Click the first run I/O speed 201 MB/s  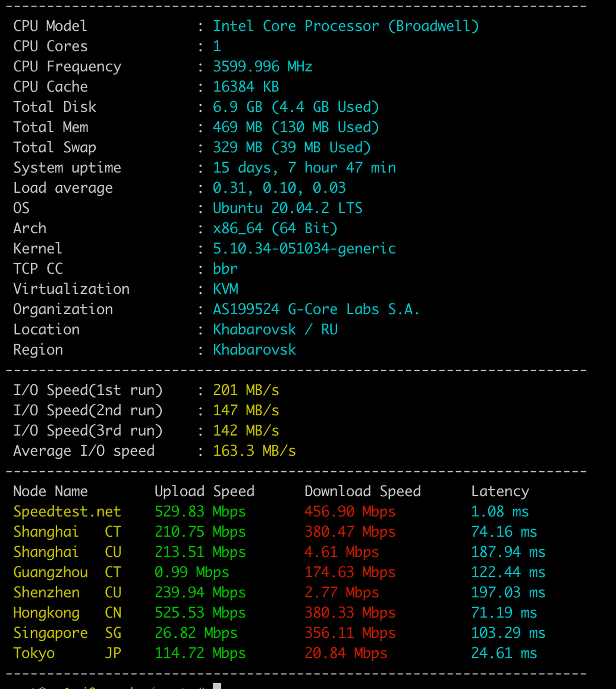pos(246,390)
